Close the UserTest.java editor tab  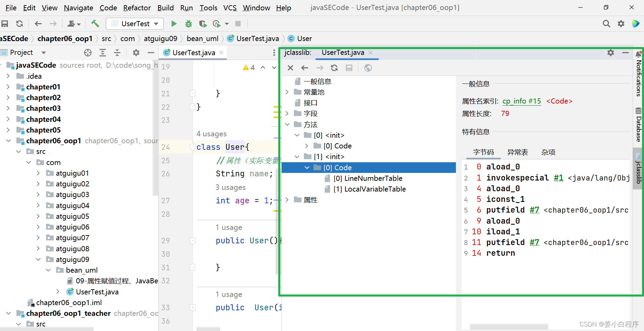click(x=222, y=52)
